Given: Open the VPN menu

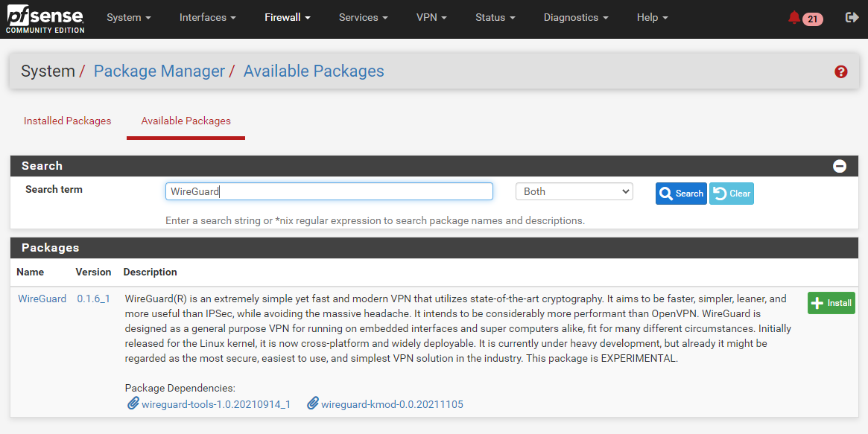Looking at the screenshot, I should point(431,18).
